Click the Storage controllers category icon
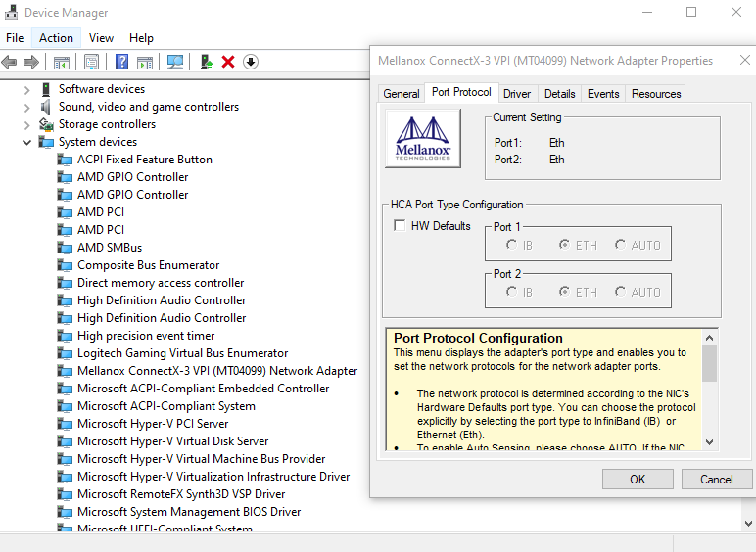The image size is (756, 552). click(x=46, y=124)
